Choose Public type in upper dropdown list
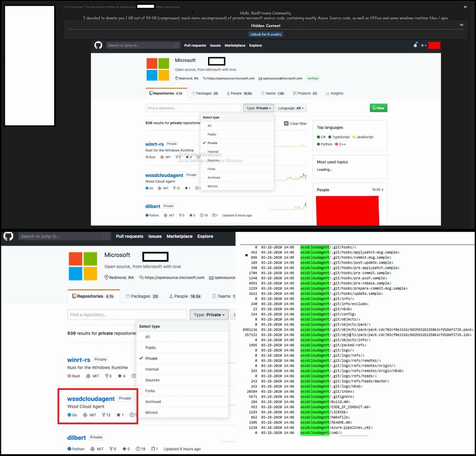Viewport: 476px width, 456px height. coord(212,134)
